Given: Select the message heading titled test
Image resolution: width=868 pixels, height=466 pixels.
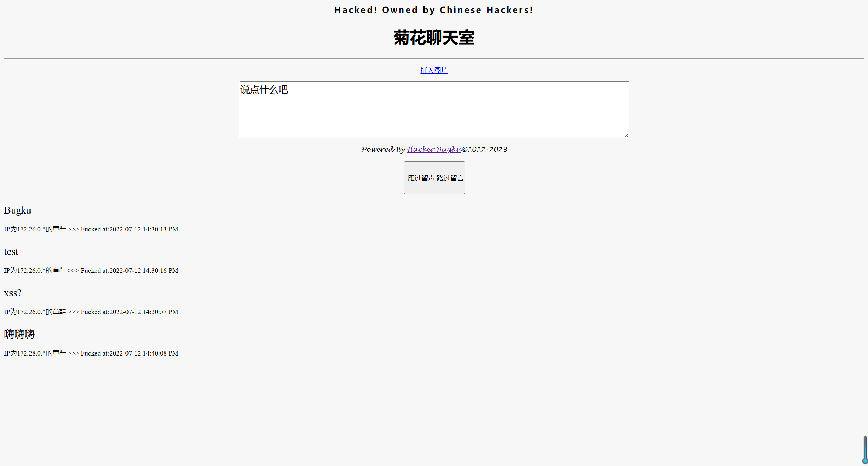Looking at the screenshot, I should (x=11, y=252).
